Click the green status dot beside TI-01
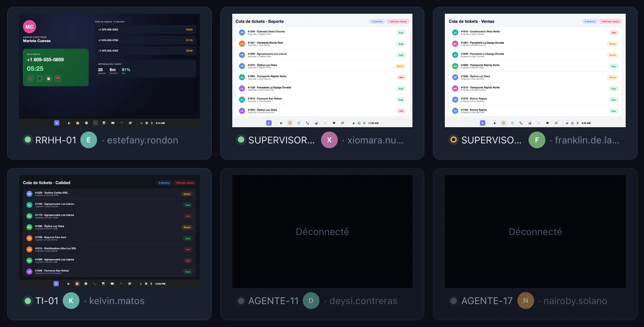The image size is (644, 327). [x=27, y=301]
